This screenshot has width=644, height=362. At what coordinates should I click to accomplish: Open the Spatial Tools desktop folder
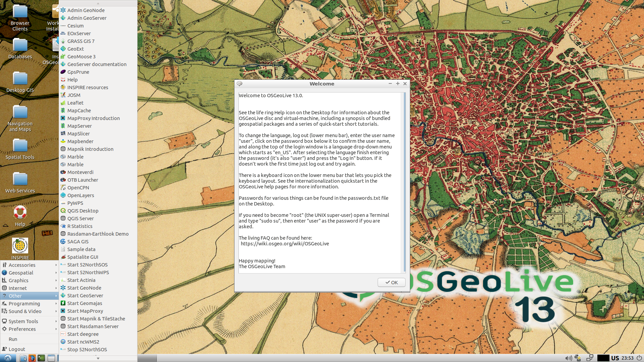point(20,149)
